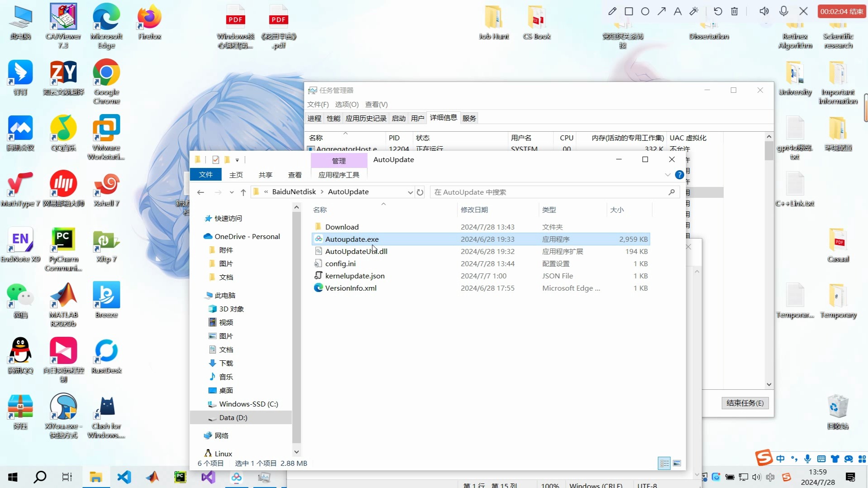Open the 文件 menu in File Explorer
Image resolution: width=868 pixels, height=488 pixels.
pos(206,175)
